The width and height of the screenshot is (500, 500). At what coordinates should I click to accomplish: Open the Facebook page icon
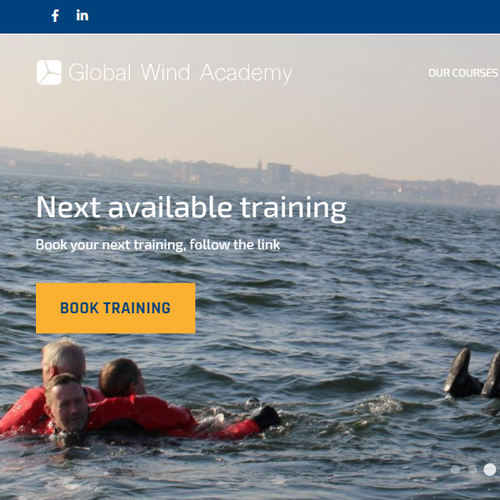[55, 16]
